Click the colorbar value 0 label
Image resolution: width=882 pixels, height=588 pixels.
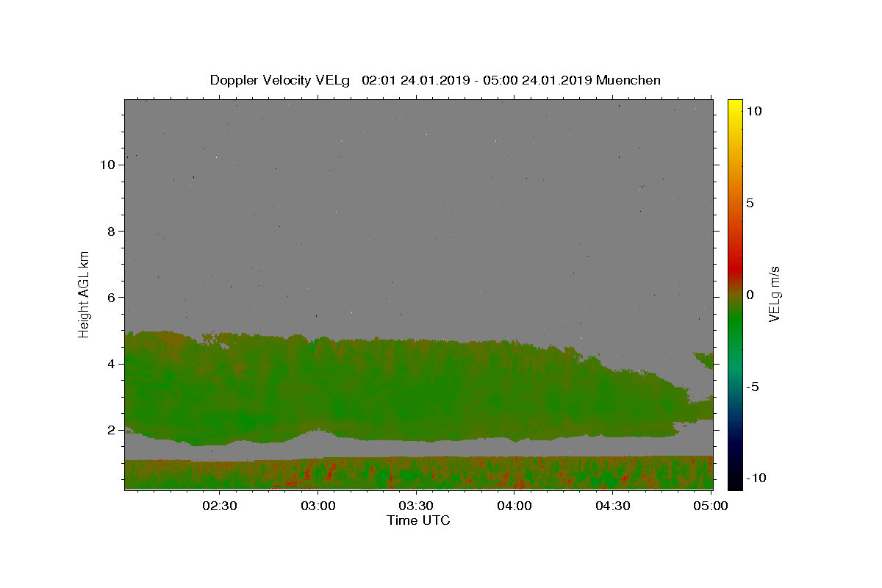pos(750,295)
